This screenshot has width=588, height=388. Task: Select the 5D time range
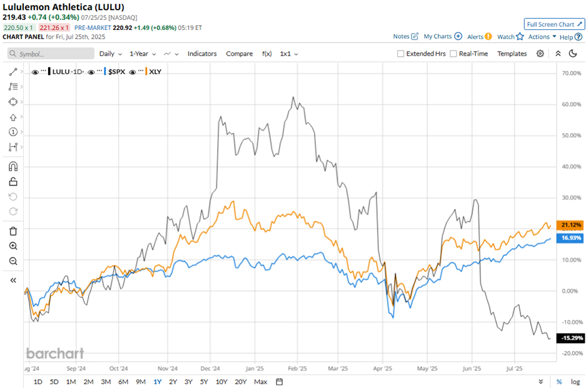(54, 382)
